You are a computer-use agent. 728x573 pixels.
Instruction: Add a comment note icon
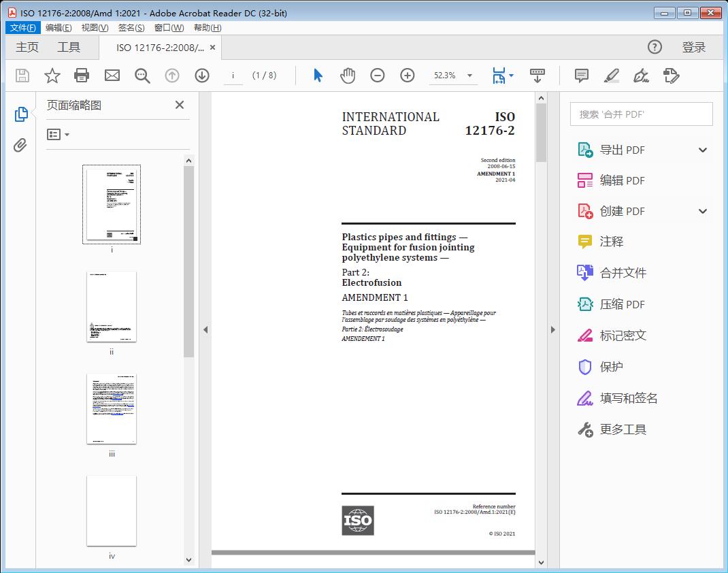click(582, 76)
